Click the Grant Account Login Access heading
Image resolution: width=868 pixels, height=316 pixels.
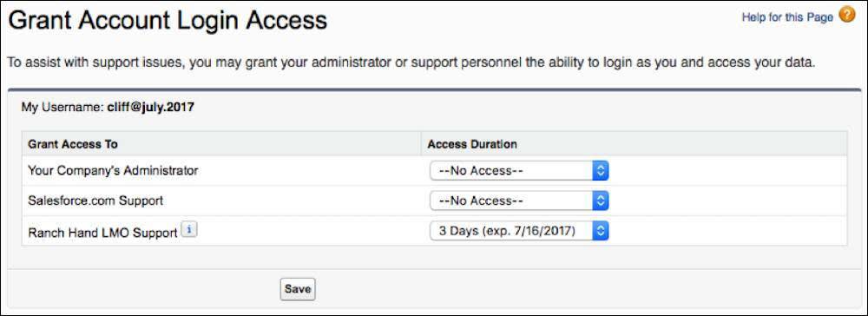168,22
